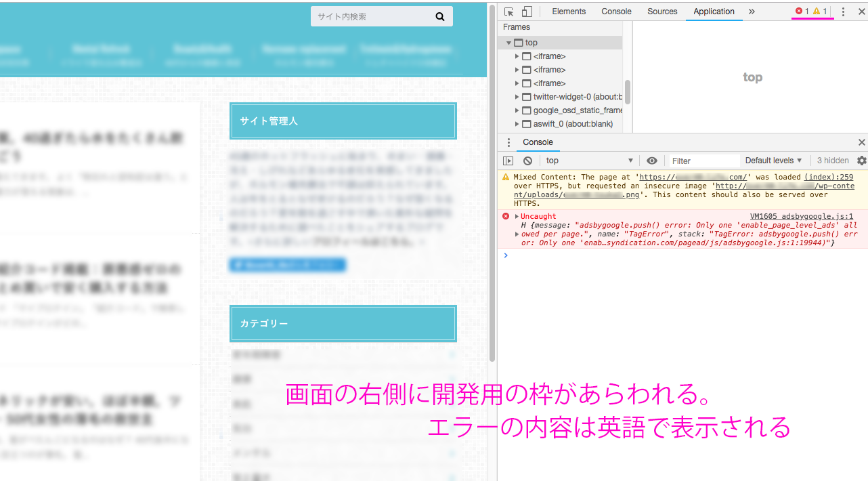Click the red error count badge

click(802, 12)
